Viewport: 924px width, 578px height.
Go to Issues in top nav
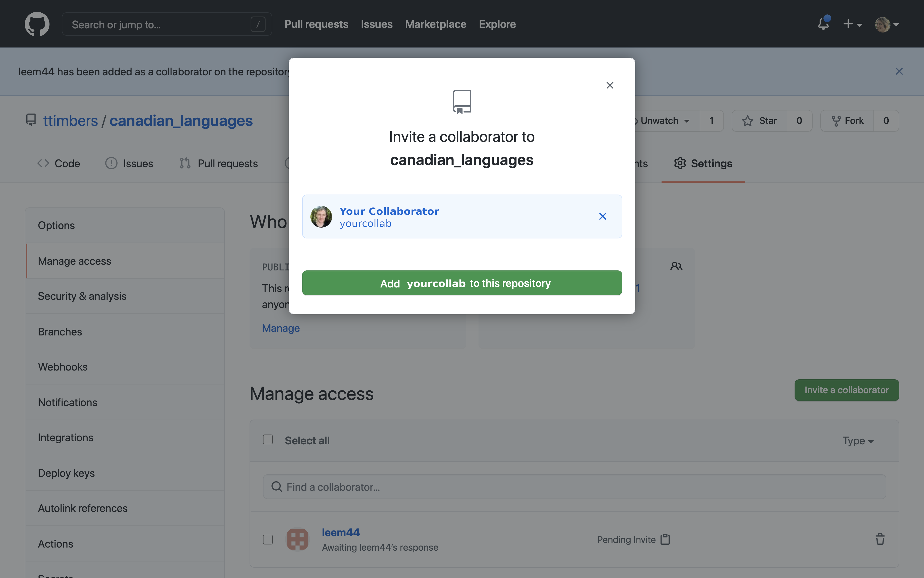(x=376, y=24)
